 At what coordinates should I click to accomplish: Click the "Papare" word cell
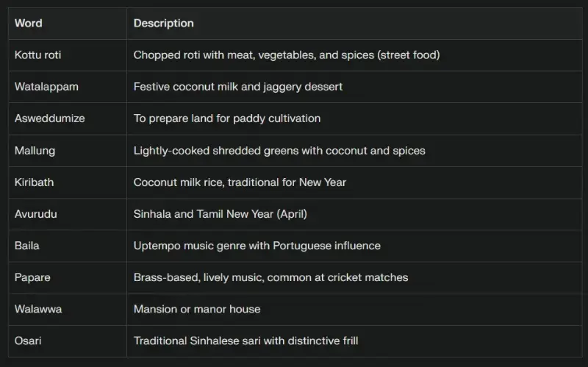[32, 277]
